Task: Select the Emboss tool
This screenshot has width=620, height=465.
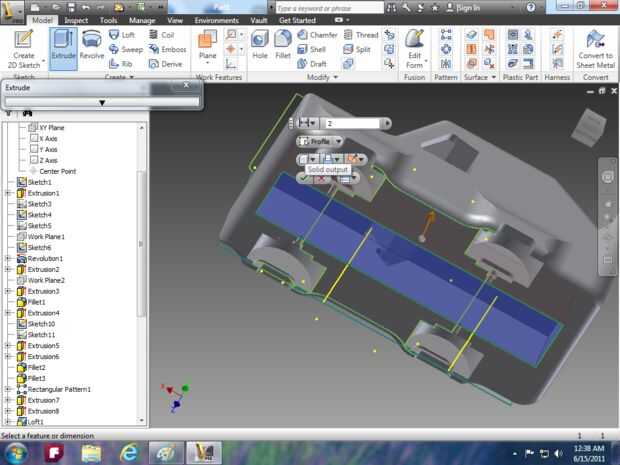Action: (x=167, y=49)
